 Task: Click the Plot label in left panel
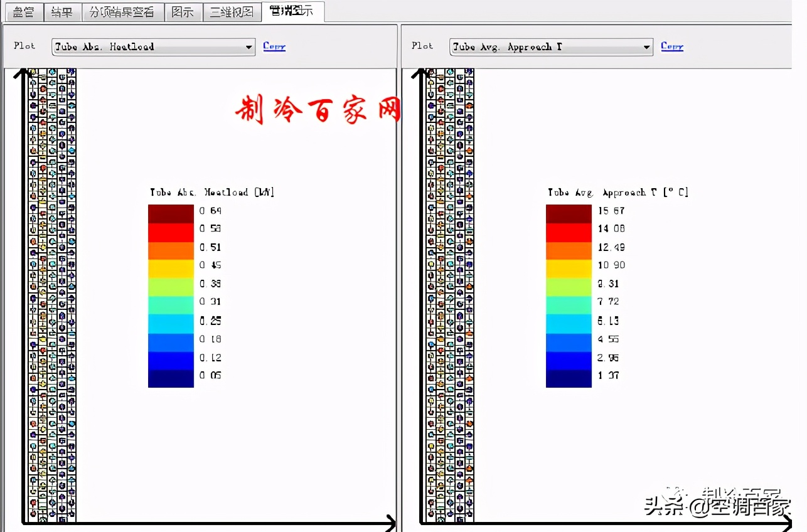(x=24, y=46)
